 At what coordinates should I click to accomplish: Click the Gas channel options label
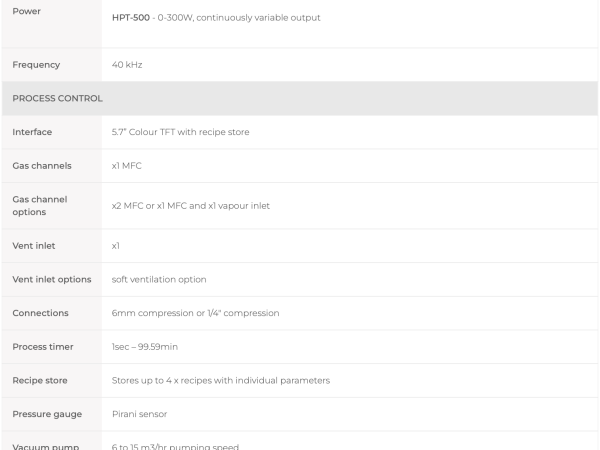coord(40,205)
